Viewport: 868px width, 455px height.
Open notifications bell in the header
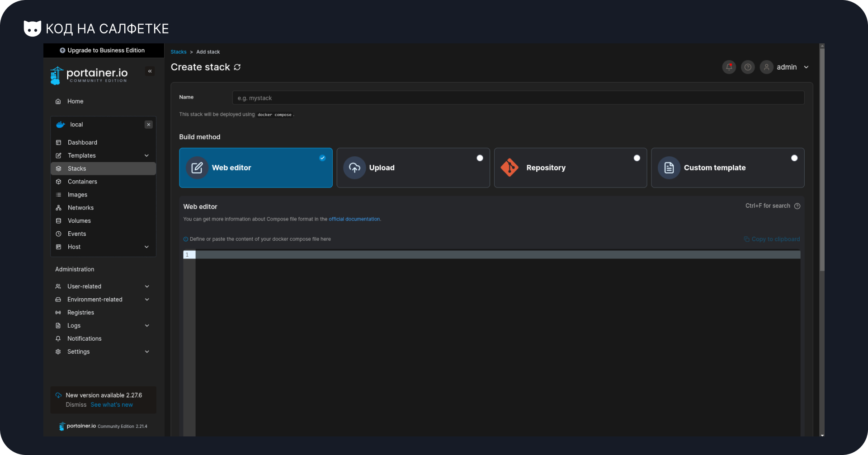729,67
